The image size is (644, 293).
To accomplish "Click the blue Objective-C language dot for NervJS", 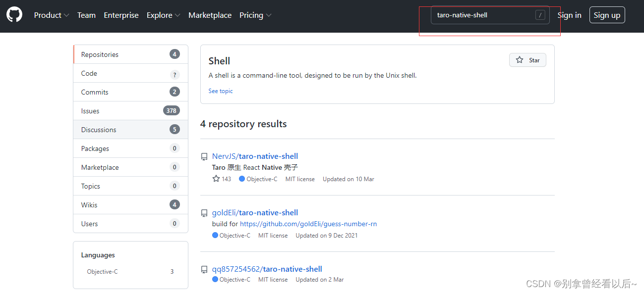I will 242,179.
